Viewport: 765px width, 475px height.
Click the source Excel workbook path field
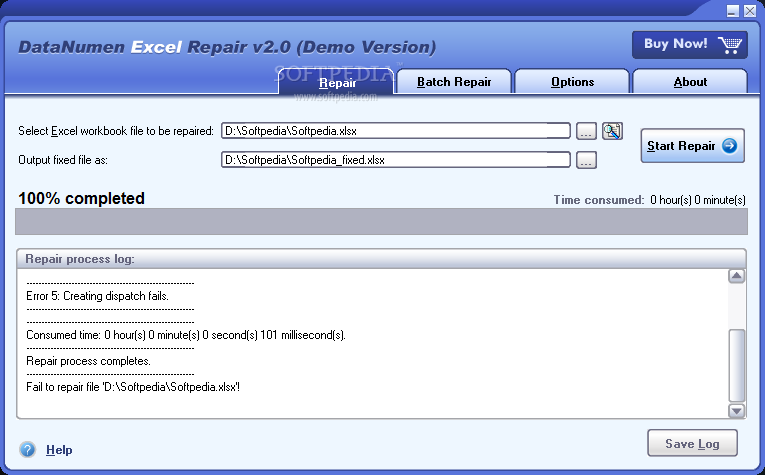pos(396,131)
